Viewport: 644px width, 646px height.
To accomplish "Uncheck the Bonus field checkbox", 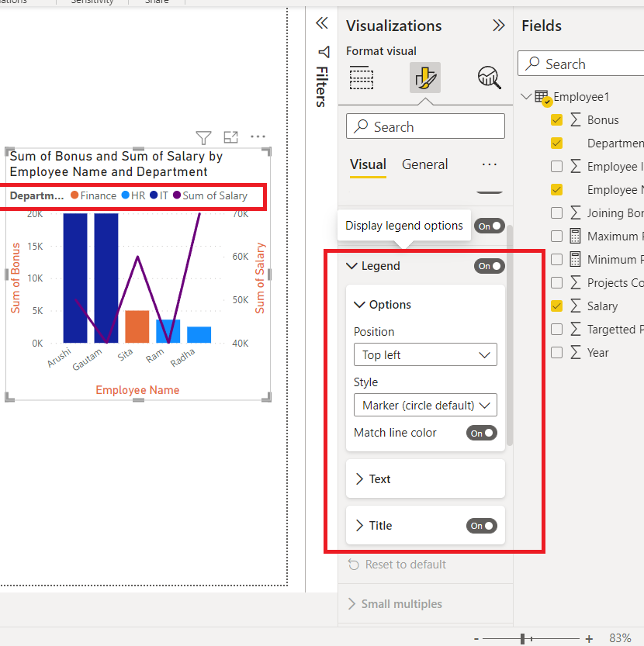I will (x=556, y=120).
